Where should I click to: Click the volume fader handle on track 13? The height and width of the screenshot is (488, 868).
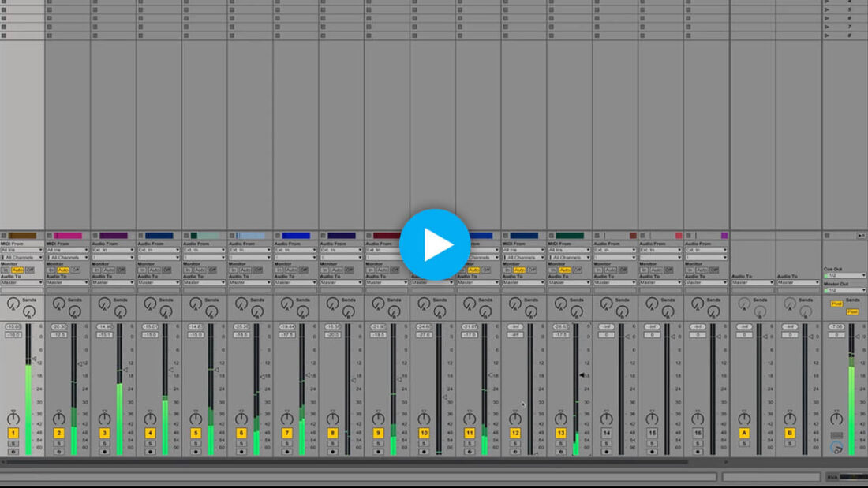582,375
